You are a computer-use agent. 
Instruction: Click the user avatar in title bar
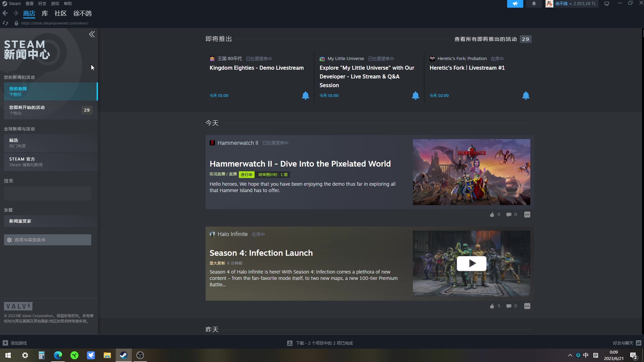(549, 4)
